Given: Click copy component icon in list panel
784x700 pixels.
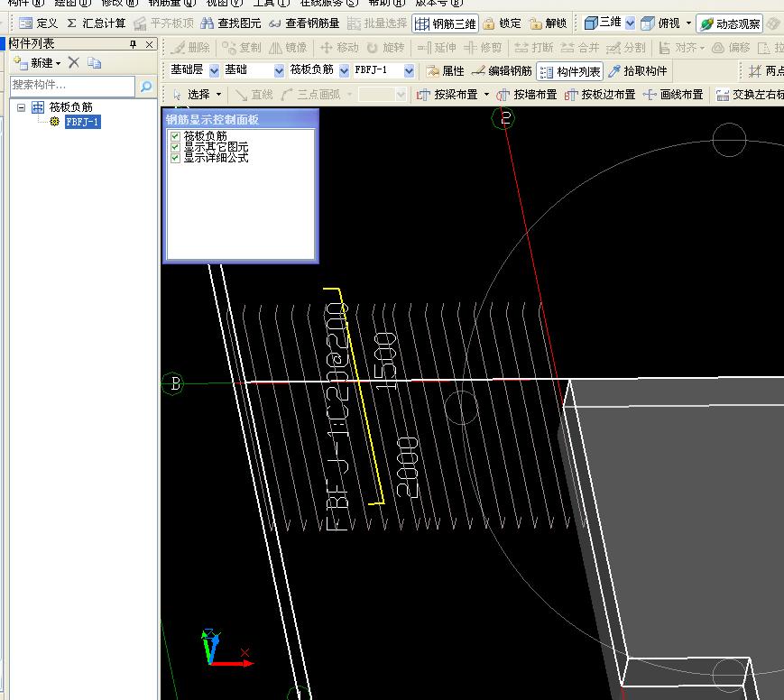Looking at the screenshot, I should pos(95,63).
